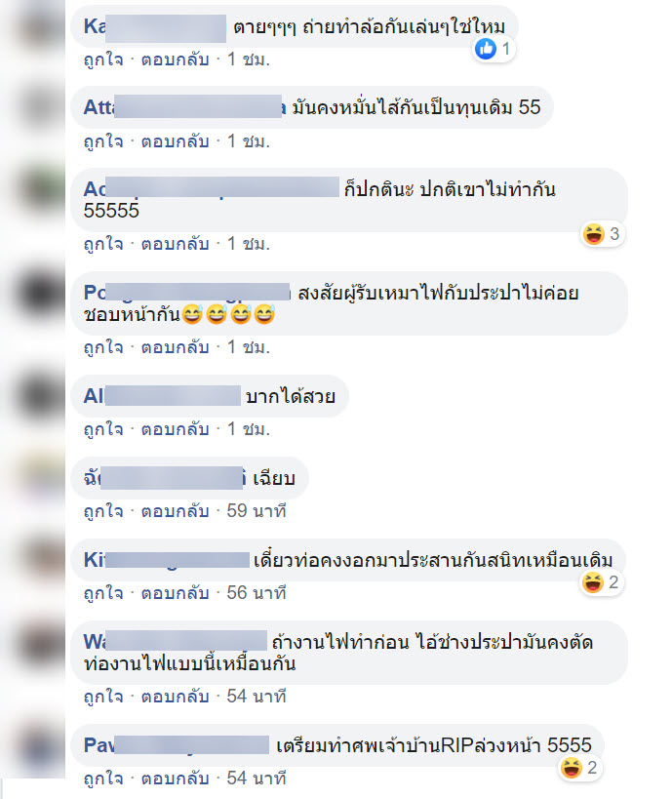Click ตอบกลับ under the เฉียบ comment

tap(175, 511)
